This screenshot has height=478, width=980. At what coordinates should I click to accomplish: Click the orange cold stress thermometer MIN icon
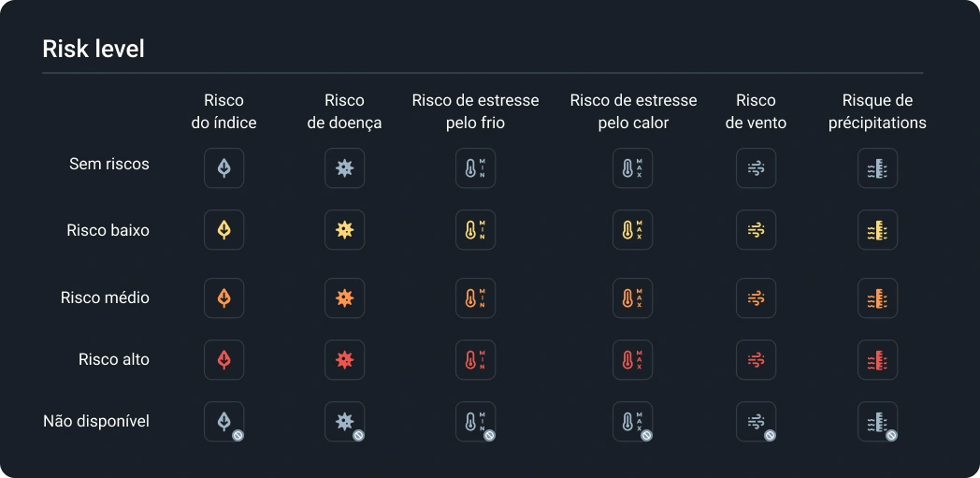[x=475, y=298]
